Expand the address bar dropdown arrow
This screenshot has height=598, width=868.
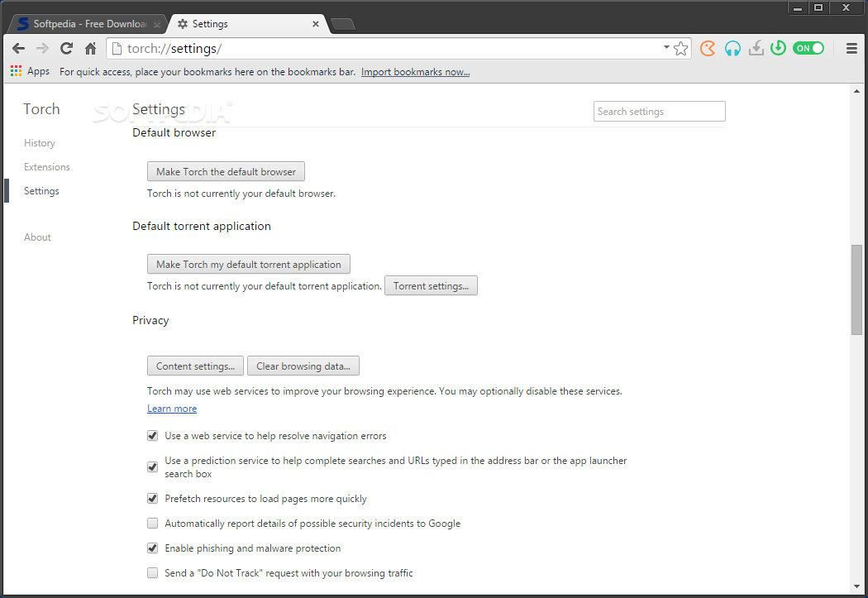(666, 48)
